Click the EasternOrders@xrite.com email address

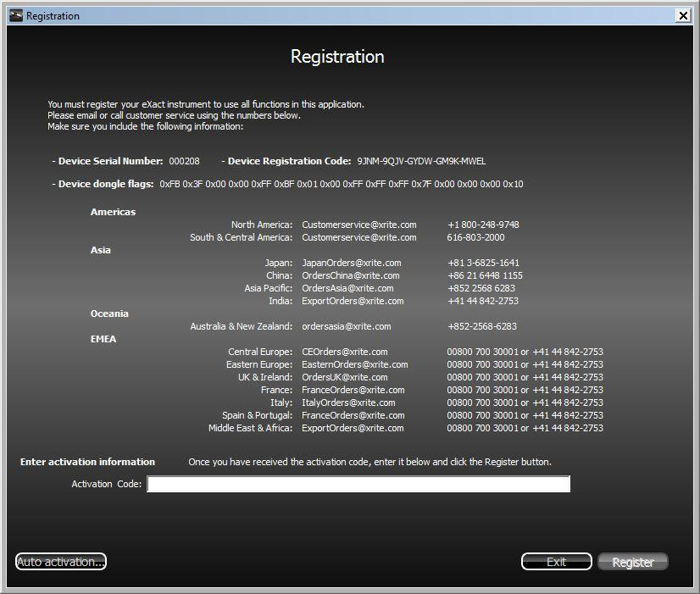coord(354,364)
